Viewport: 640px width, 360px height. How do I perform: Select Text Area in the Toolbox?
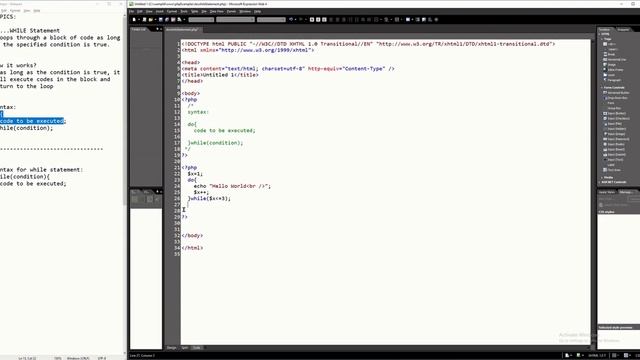(613, 170)
